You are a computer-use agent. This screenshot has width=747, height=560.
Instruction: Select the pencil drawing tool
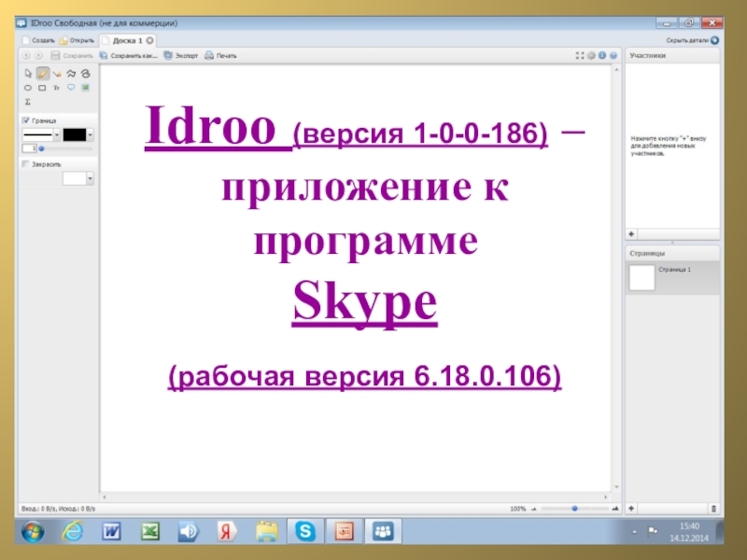click(42, 73)
